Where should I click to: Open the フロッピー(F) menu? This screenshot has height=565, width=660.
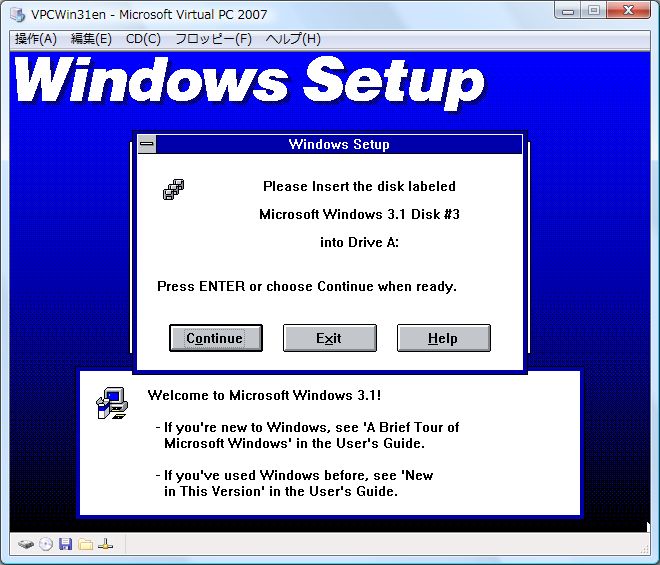[x=213, y=39]
